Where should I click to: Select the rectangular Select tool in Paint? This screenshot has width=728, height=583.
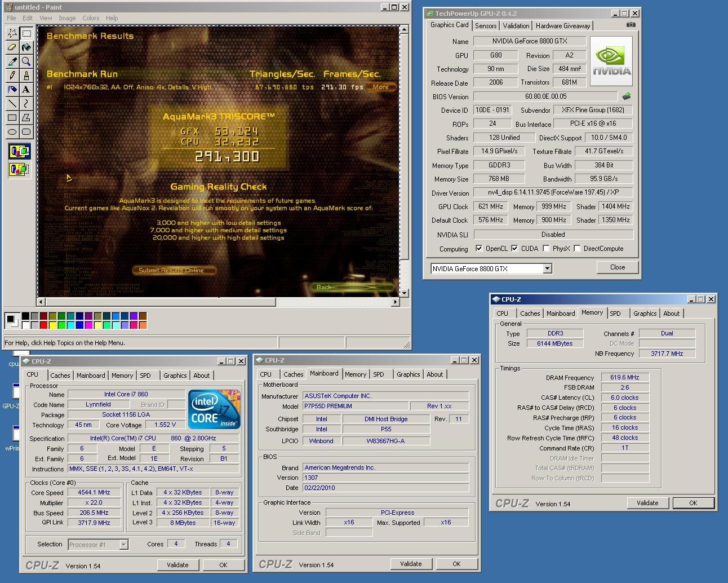(x=26, y=33)
